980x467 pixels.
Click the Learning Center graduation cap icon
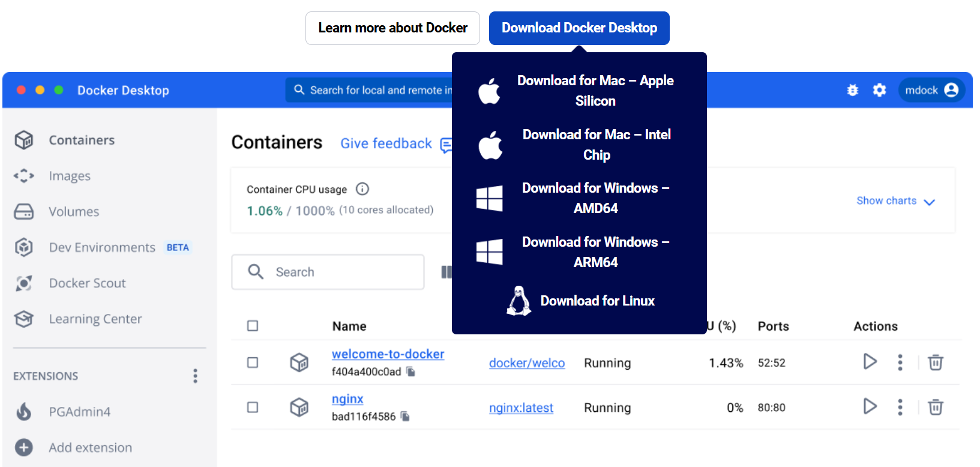tap(24, 319)
